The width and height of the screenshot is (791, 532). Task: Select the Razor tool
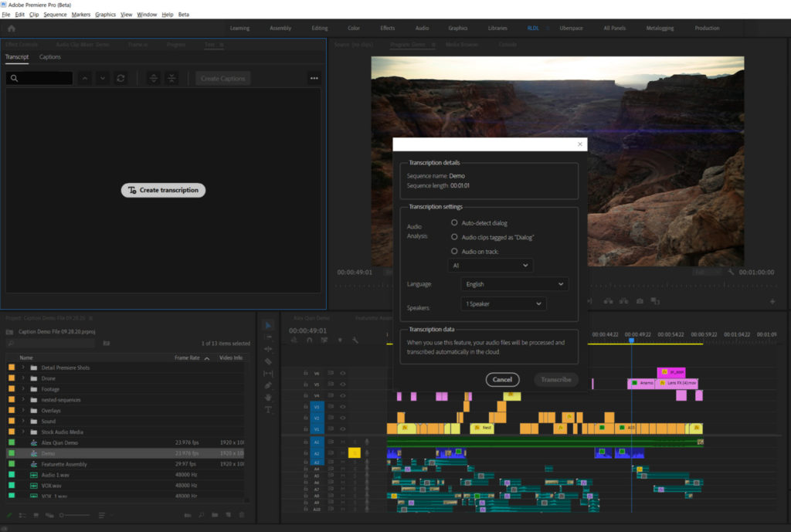coord(268,361)
